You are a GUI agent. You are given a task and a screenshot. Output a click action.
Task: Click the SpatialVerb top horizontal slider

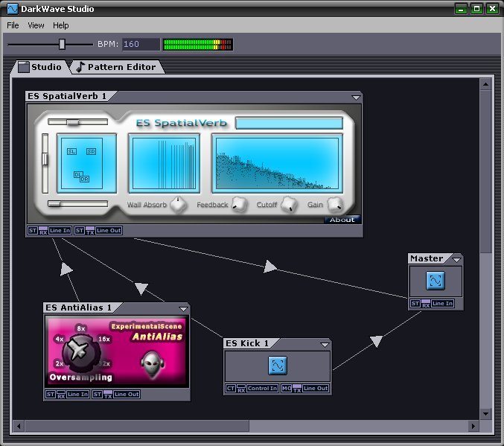point(77,122)
